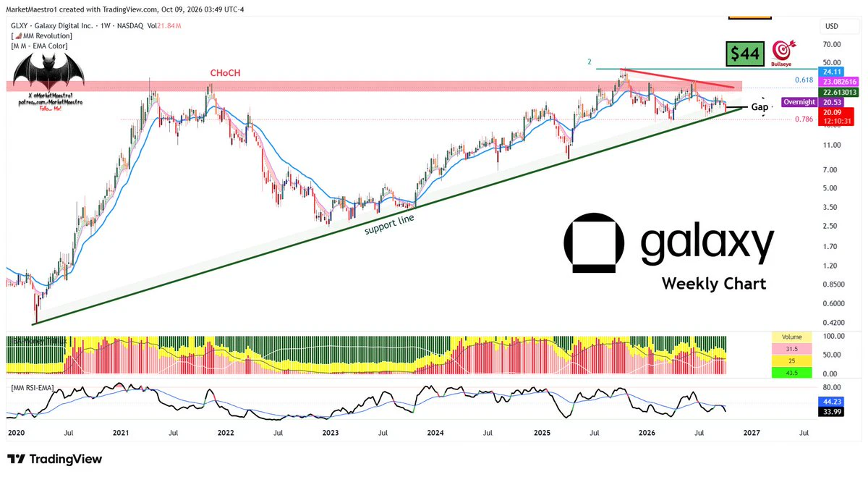Image resolution: width=868 pixels, height=477 pixels.
Task: Click the pink 31.5 legend swatch
Action: 791,349
